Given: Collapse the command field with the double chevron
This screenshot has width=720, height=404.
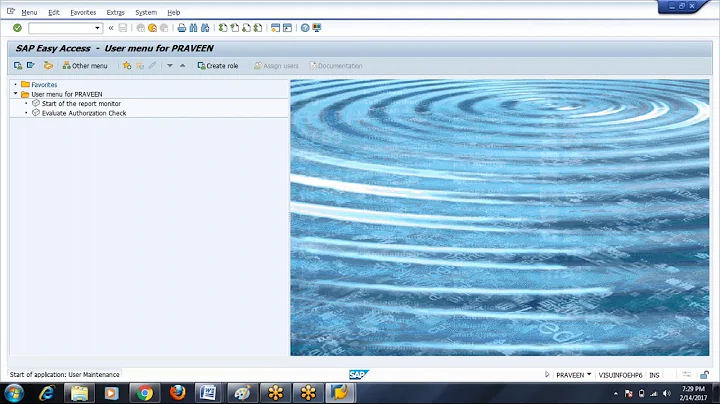Looking at the screenshot, I should (x=111, y=28).
